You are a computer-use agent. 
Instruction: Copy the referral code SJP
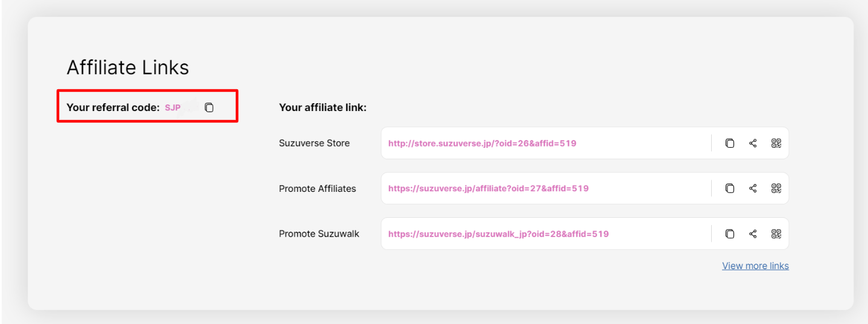(209, 107)
